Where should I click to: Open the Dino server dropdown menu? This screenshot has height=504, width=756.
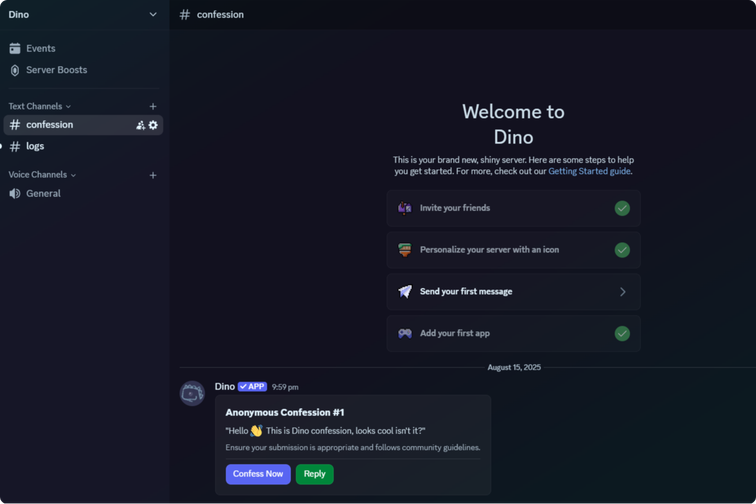click(153, 14)
